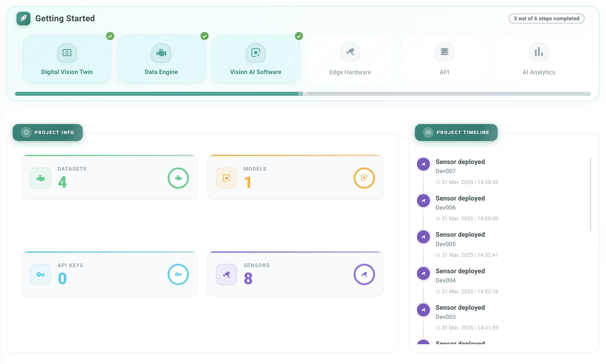Screen dimensions: 606x364
Task: Click the Project Timeline vertical scrollbar
Action: click(x=591, y=194)
